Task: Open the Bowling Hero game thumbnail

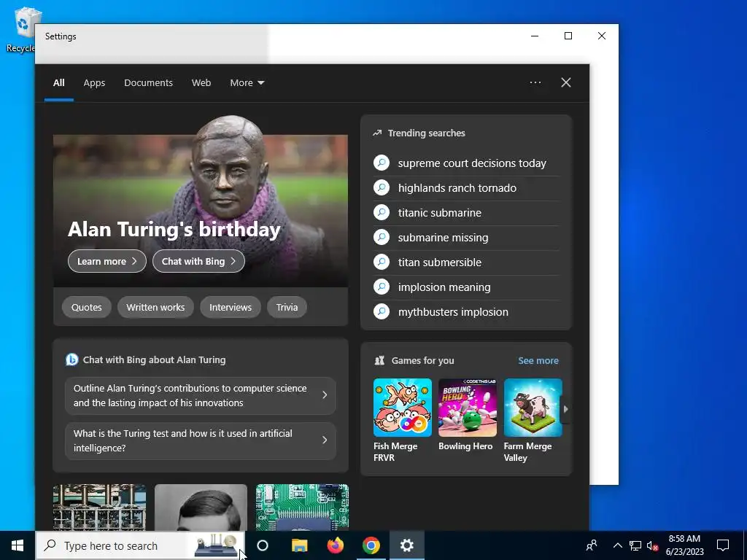Action: [468, 408]
